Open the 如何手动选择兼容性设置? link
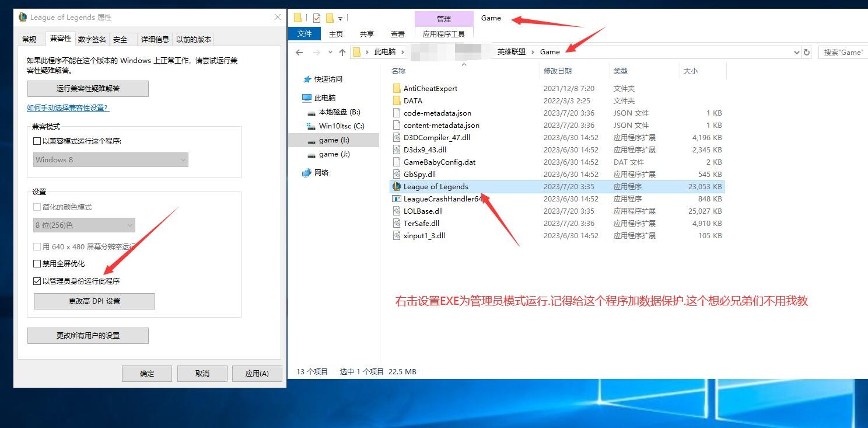This screenshot has width=868, height=428. [68, 107]
